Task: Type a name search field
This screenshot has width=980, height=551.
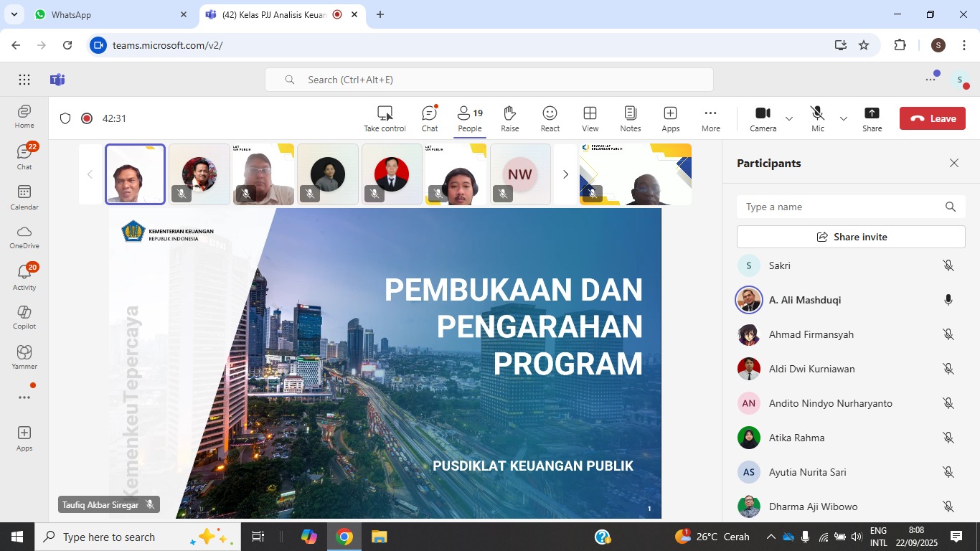Action: pos(851,207)
